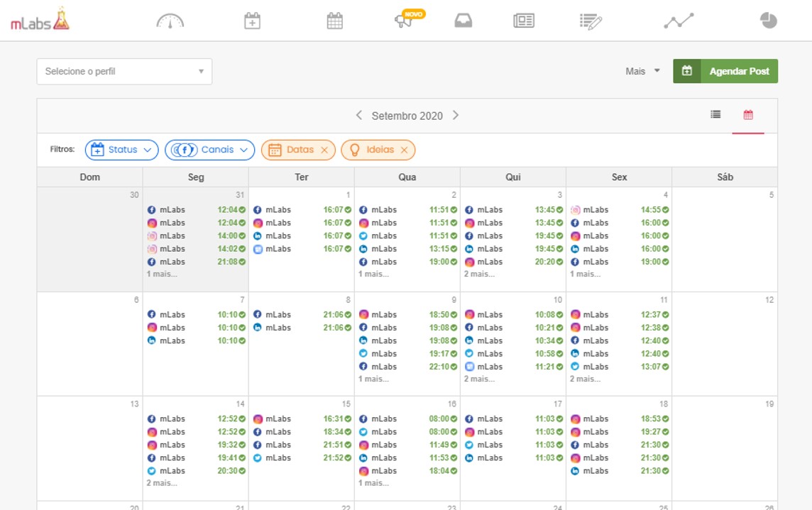The height and width of the screenshot is (510, 812).
Task: Expand '2 mais...' on day 10
Action: (480, 379)
